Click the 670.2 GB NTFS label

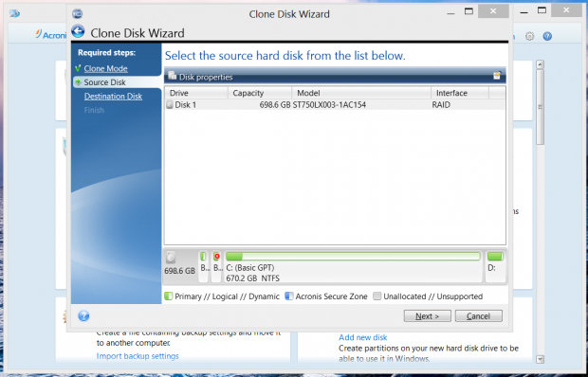pyautogui.click(x=253, y=278)
